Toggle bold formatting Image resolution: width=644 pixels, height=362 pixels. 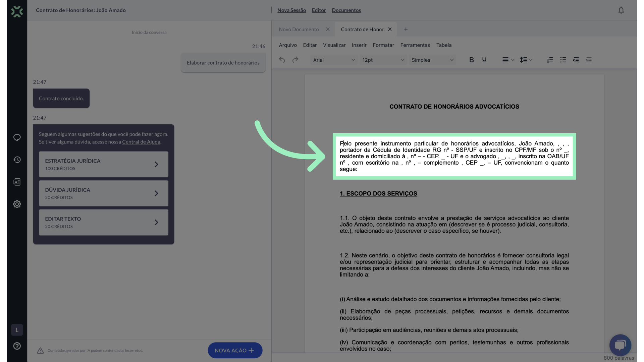coord(471,60)
